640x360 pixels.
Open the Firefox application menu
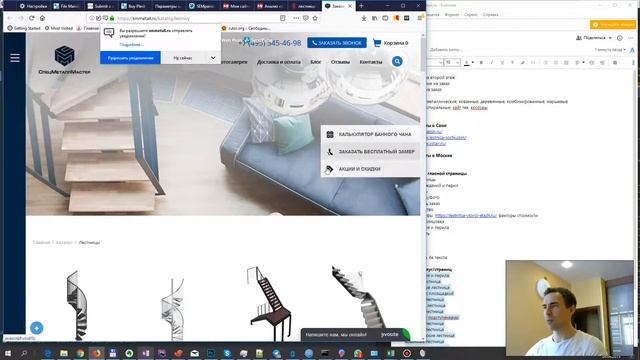(420, 18)
